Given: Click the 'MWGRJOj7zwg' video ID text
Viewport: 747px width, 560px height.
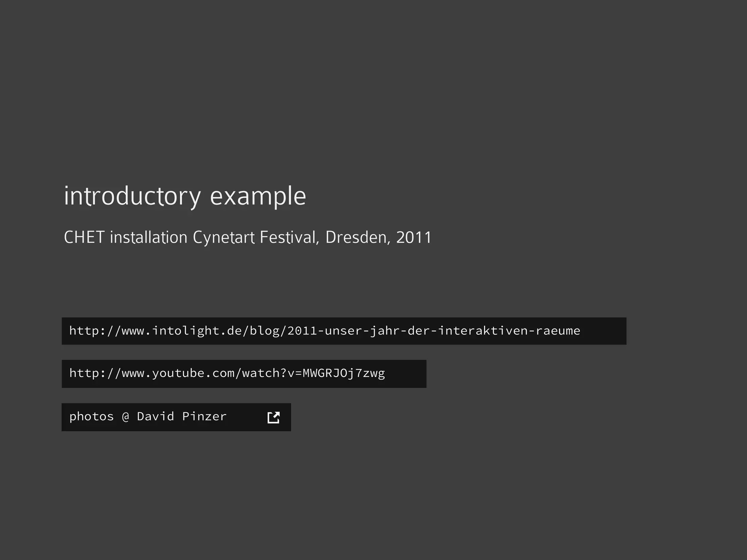Looking at the screenshot, I should 344,373.
